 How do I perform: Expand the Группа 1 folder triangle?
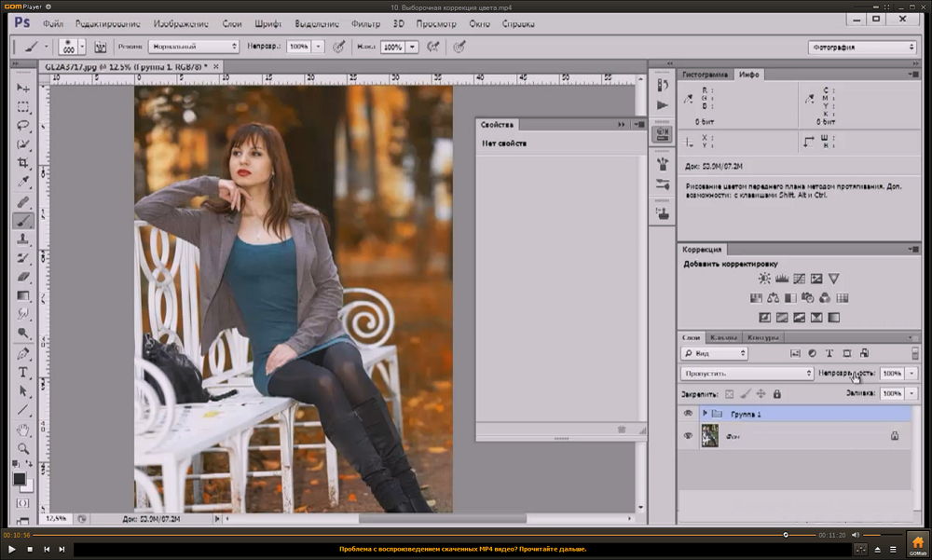(x=705, y=414)
